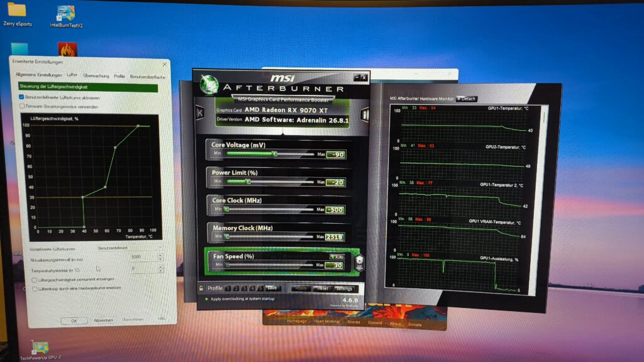Check Lüftergeschwindigkeit permanent erzwingen
Screen dimensions: 644x362
(34, 280)
